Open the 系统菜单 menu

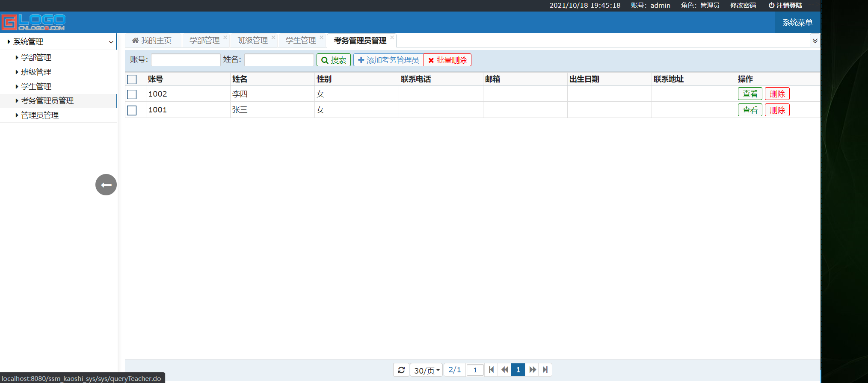tap(797, 22)
